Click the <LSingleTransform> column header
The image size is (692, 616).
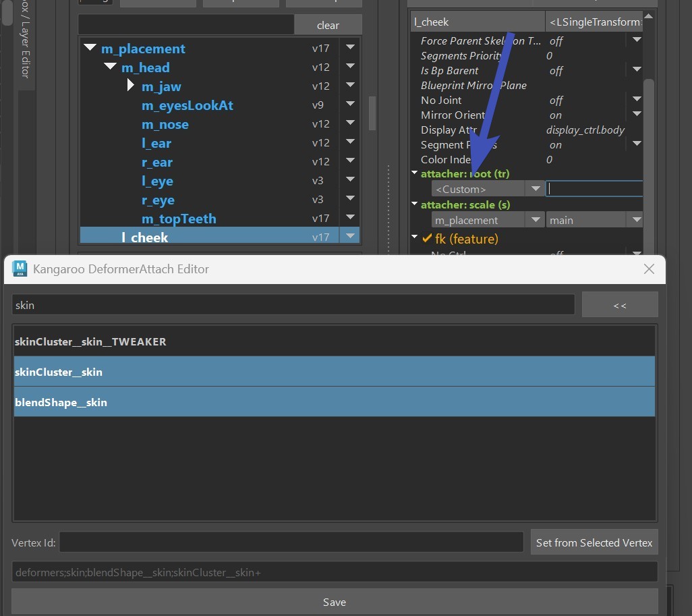pyautogui.click(x=594, y=22)
